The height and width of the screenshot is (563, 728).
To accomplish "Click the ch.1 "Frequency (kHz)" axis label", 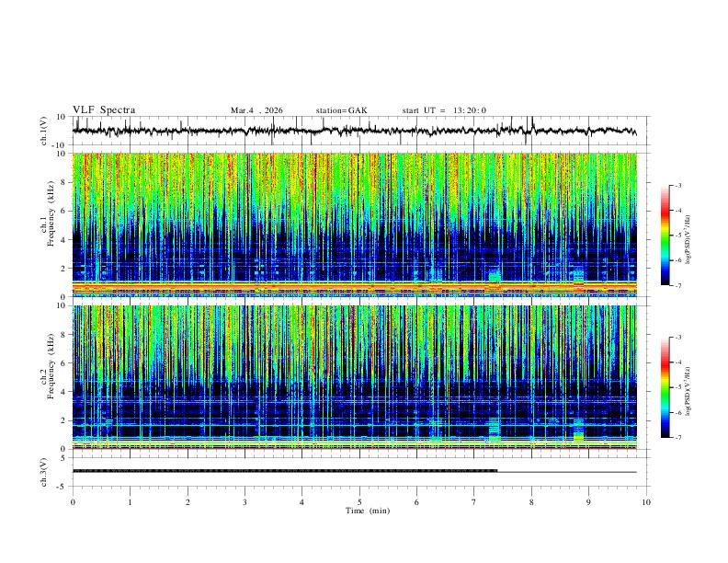I will coord(51,214).
